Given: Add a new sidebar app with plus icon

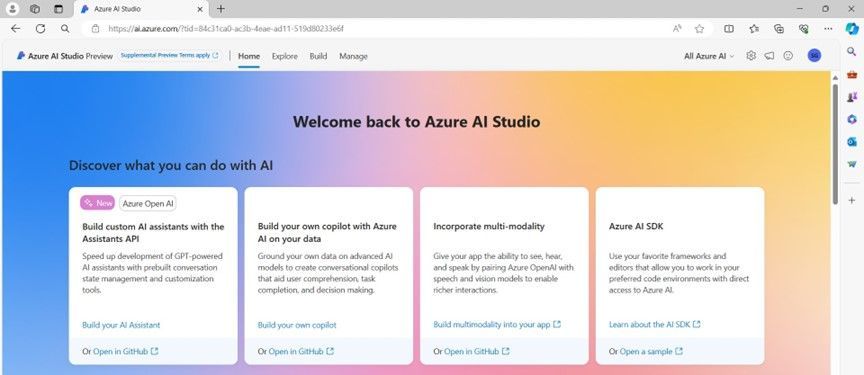Looking at the screenshot, I should pyautogui.click(x=852, y=200).
